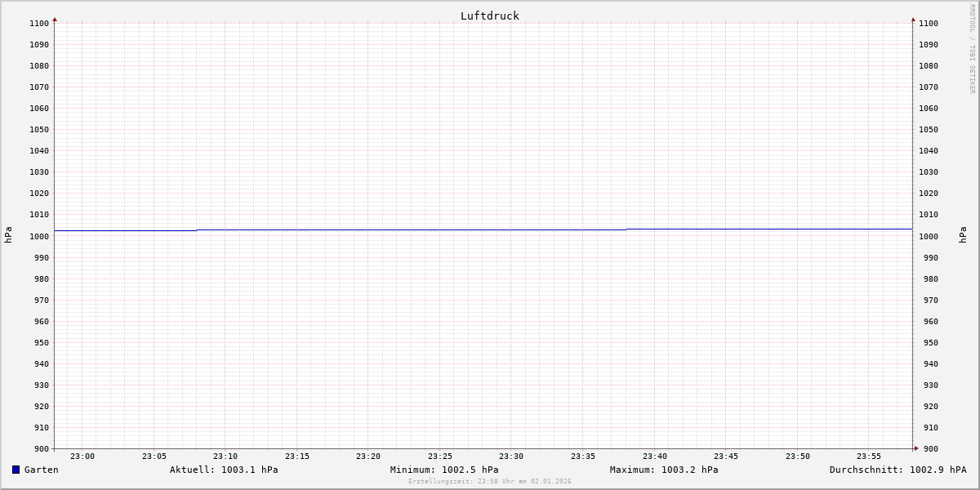Click the 23:30 time axis label

511,457
